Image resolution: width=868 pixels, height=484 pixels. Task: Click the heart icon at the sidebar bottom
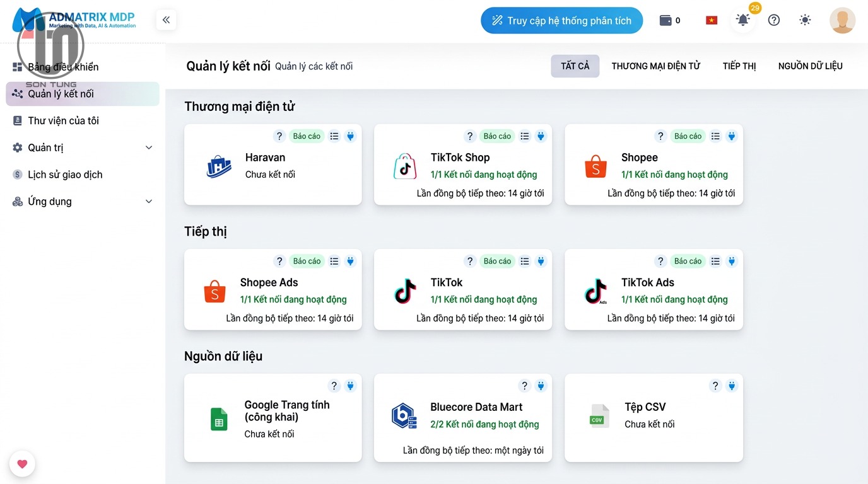point(22,464)
